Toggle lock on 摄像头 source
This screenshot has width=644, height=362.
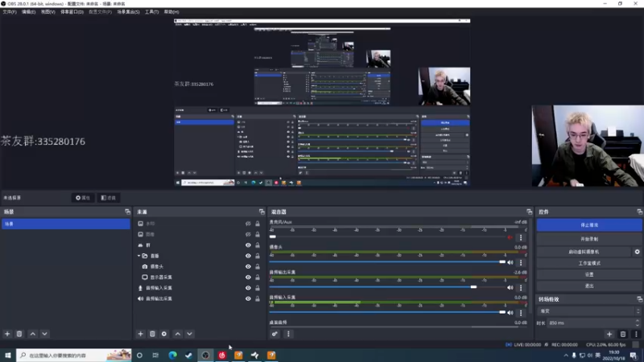tap(258, 267)
